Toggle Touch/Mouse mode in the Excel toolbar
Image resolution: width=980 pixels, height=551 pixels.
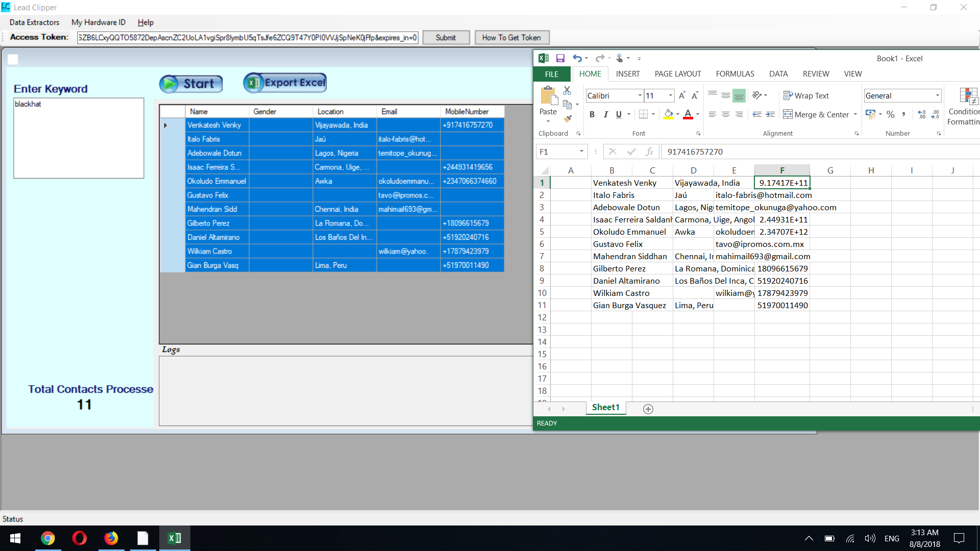pyautogui.click(x=619, y=58)
